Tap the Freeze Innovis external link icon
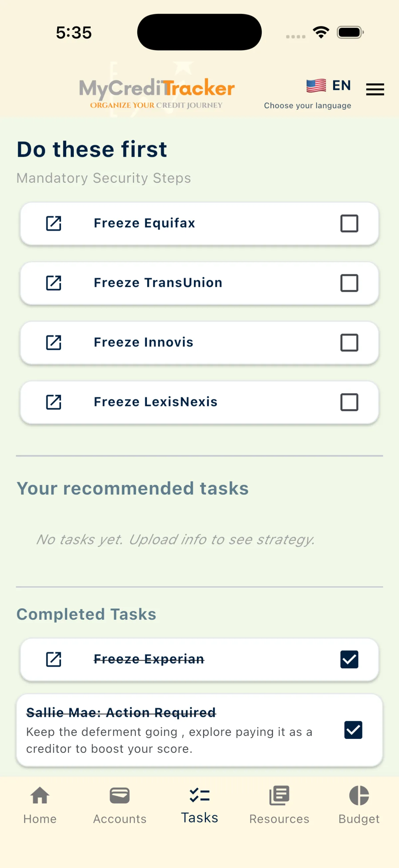Image resolution: width=399 pixels, height=868 pixels. [54, 342]
